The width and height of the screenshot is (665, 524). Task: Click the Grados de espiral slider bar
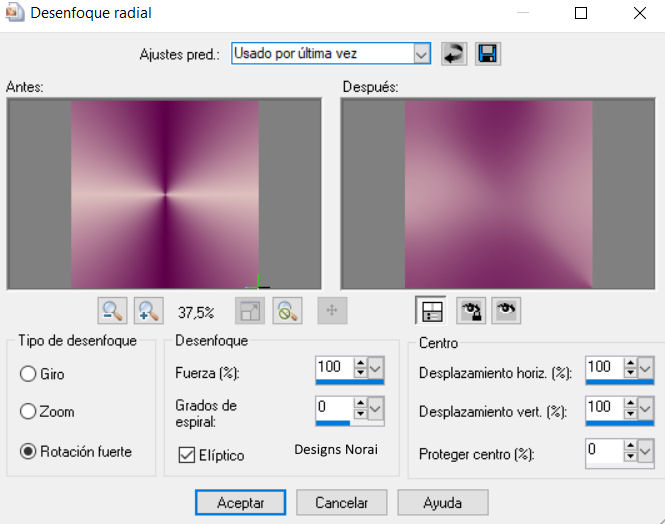click(x=350, y=423)
